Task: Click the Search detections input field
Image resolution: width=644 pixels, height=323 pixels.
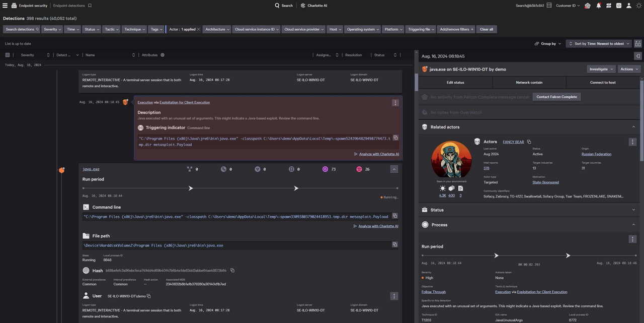Action: click(x=22, y=29)
